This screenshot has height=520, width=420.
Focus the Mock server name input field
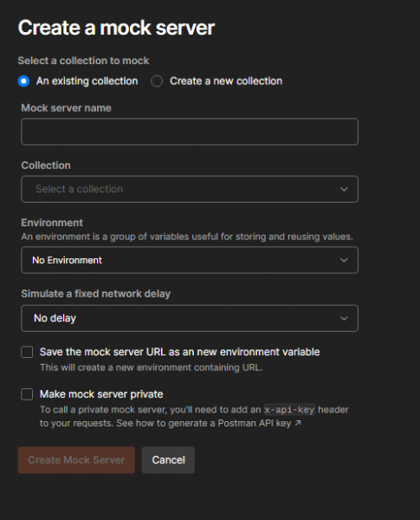[190, 132]
